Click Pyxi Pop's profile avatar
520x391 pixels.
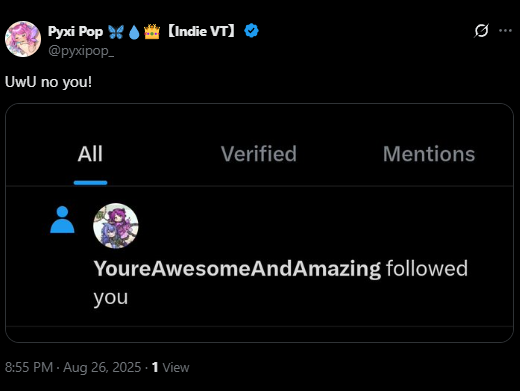[x=23, y=39]
